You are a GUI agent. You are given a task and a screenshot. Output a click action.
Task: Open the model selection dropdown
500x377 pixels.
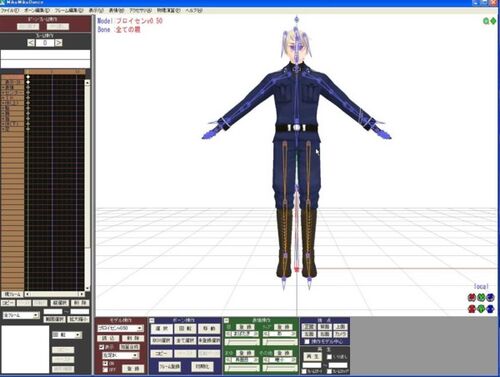(120, 328)
